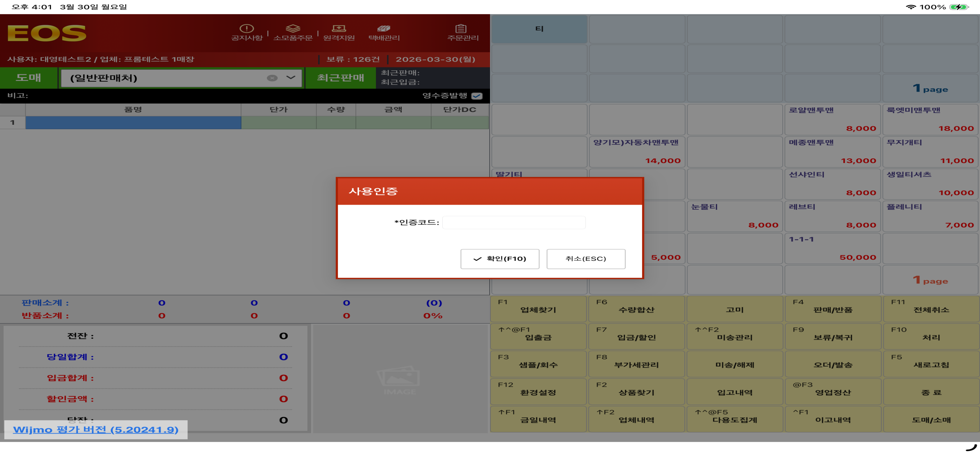Select product 양기모)자동차맨투맨 14,000
The height and width of the screenshot is (453, 980).
(637, 152)
